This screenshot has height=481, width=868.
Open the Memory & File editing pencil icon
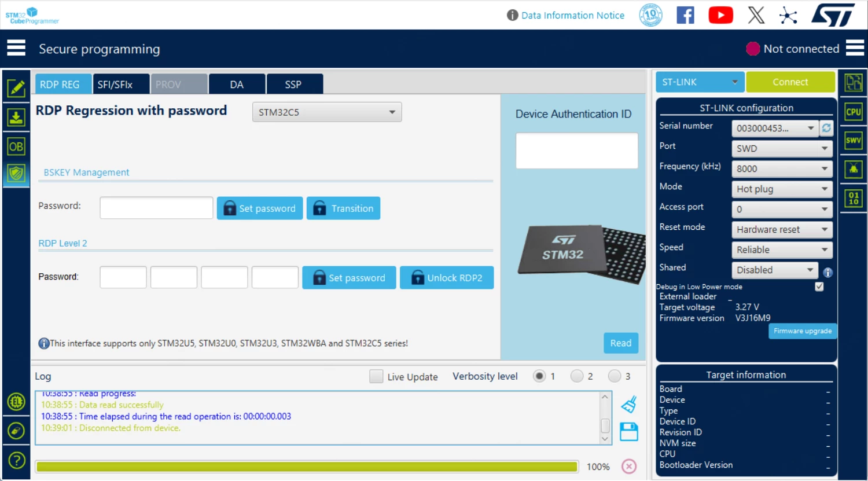tap(16, 88)
